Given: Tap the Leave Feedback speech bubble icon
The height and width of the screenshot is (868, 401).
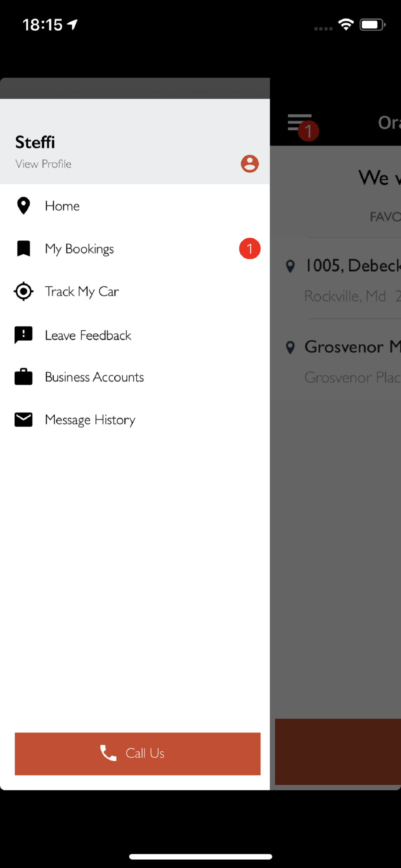Looking at the screenshot, I should [23, 335].
